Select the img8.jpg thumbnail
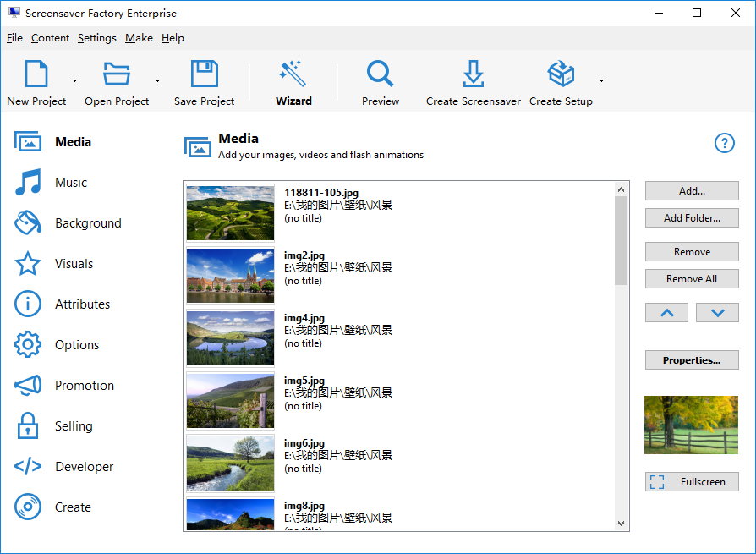 (231, 514)
